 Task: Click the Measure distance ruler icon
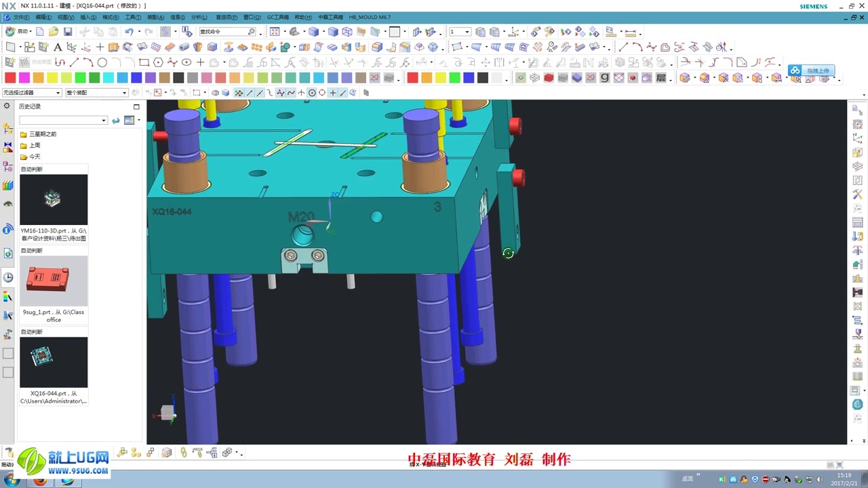(x=631, y=32)
